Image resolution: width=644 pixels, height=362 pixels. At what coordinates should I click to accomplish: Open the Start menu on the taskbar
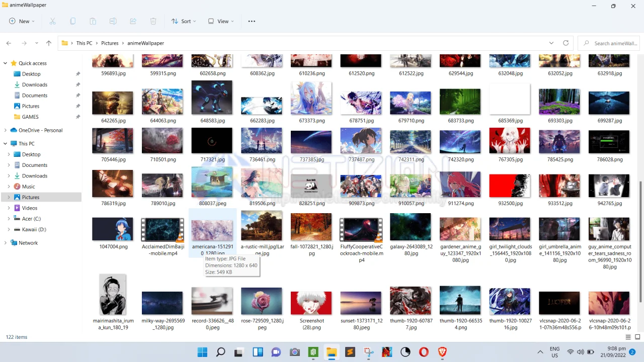click(x=202, y=352)
